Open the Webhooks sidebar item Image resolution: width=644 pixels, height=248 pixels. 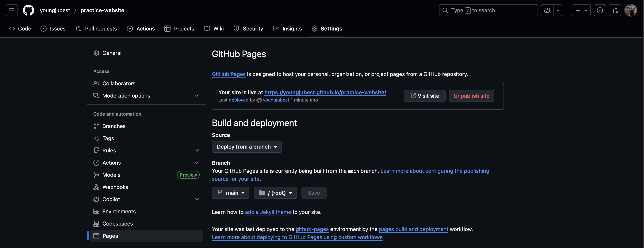(x=115, y=187)
